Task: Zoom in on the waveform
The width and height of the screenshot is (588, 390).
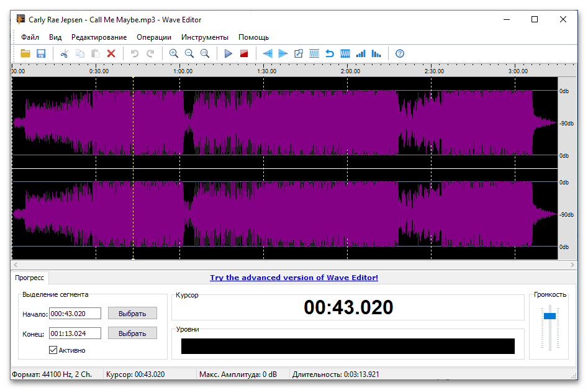Action: pos(174,53)
